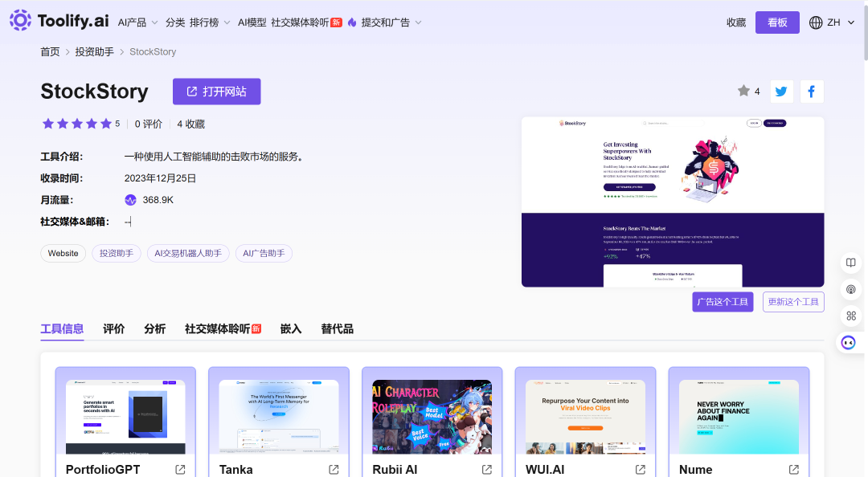This screenshot has height=477, width=868.
Task: Open Nume external link icon
Action: (794, 469)
